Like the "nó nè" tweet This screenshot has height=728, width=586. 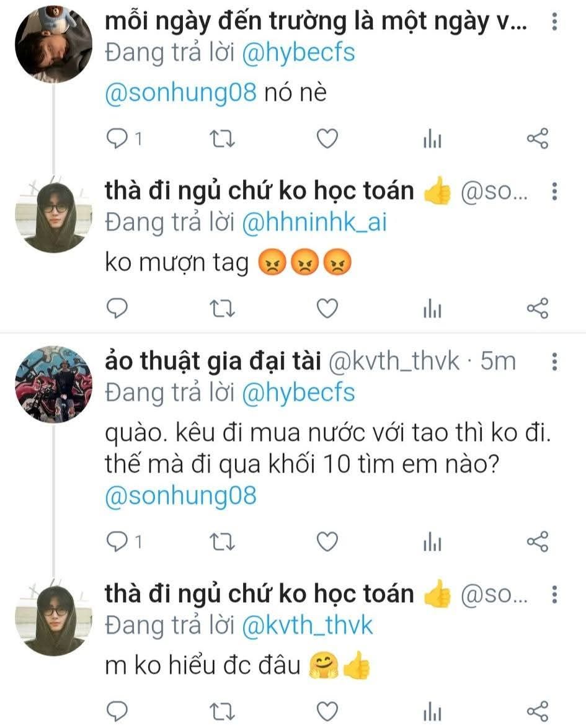[327, 139]
